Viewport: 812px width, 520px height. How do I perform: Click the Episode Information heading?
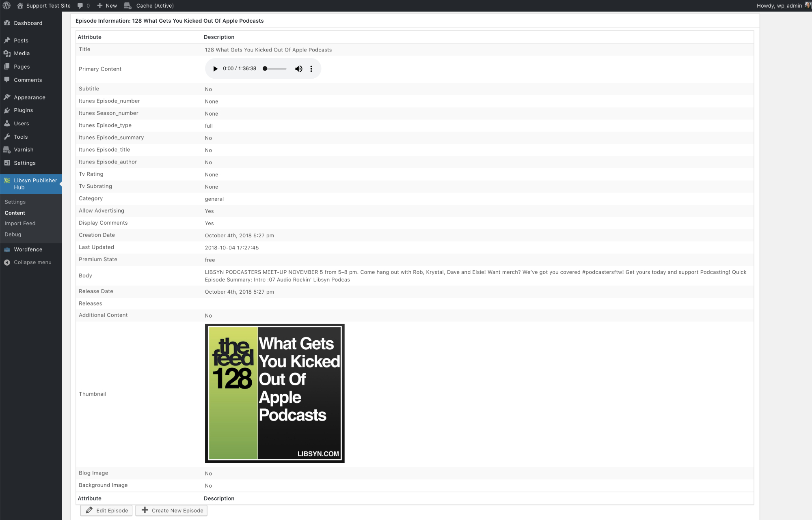pos(170,21)
